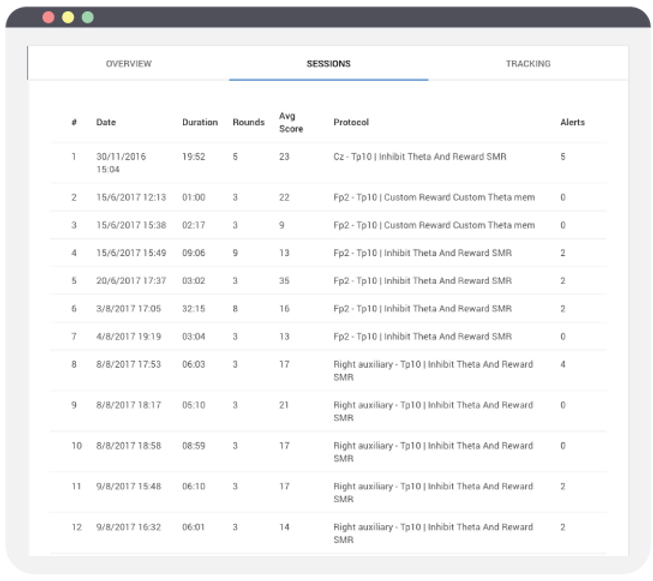Open session dated 15/6/2017 12:13
Screen dimensions: 653x581
coord(131,198)
